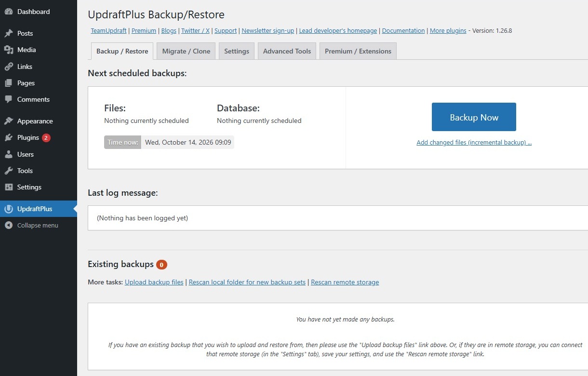Screen dimensions: 588x376
Task: Click the Posts pushpin icon
Action: pyautogui.click(x=9, y=33)
